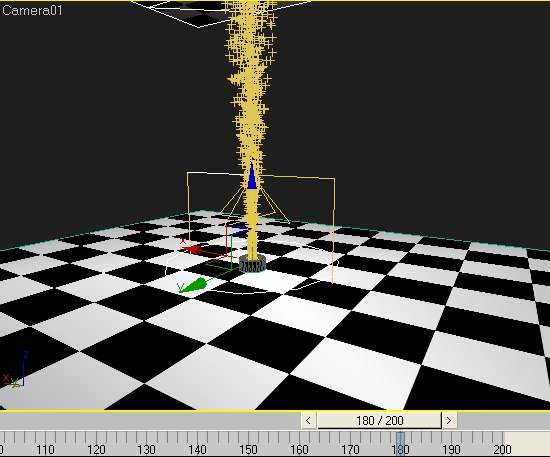Click frame 200 on the track bar
The width and height of the screenshot is (550, 457).
click(x=502, y=450)
